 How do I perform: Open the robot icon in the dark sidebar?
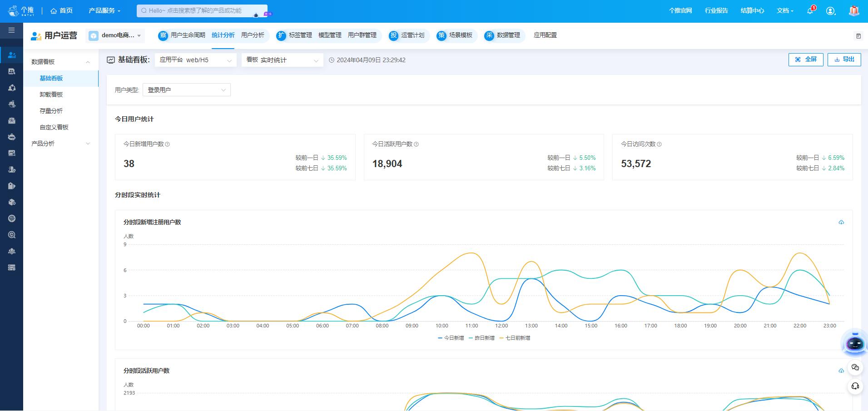(x=12, y=137)
